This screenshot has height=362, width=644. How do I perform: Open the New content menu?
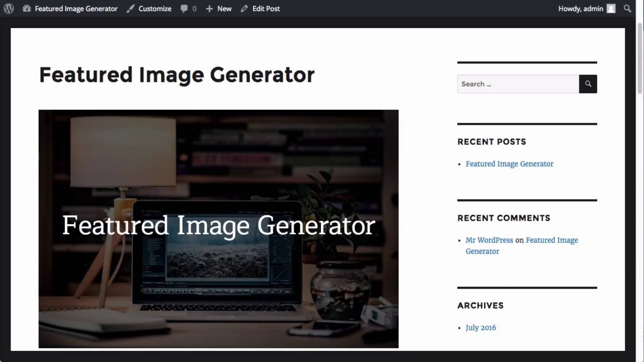(219, 9)
